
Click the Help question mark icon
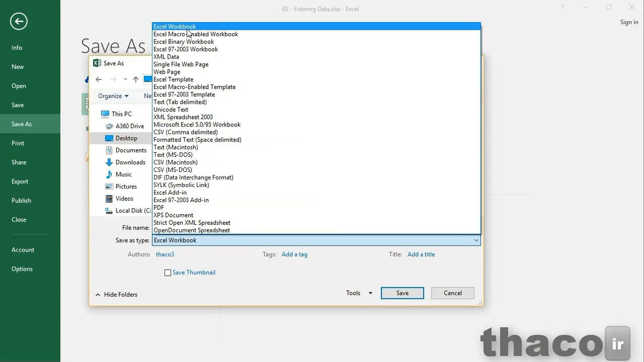pos(562,8)
